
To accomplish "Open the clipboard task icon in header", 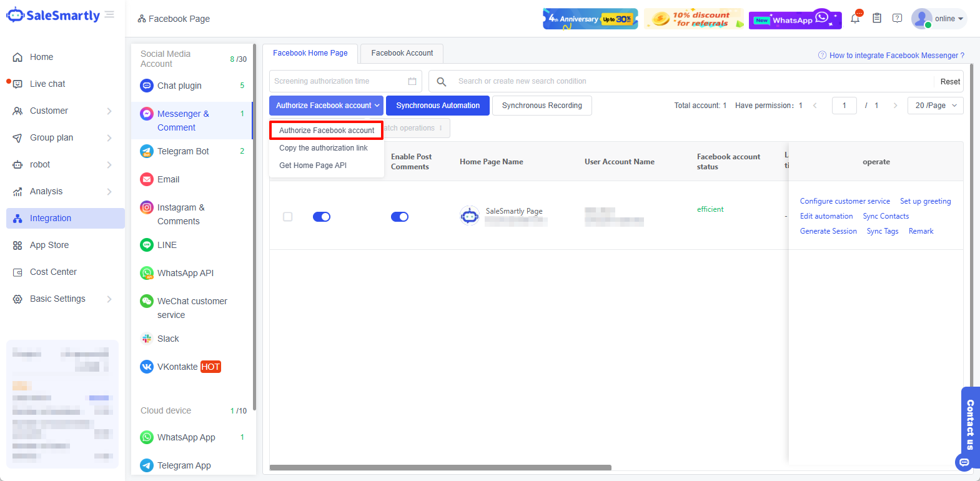I will tap(877, 19).
